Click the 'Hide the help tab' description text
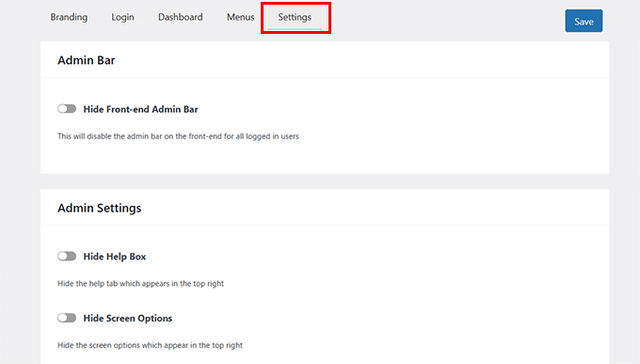The width and height of the screenshot is (640, 364). point(140,284)
